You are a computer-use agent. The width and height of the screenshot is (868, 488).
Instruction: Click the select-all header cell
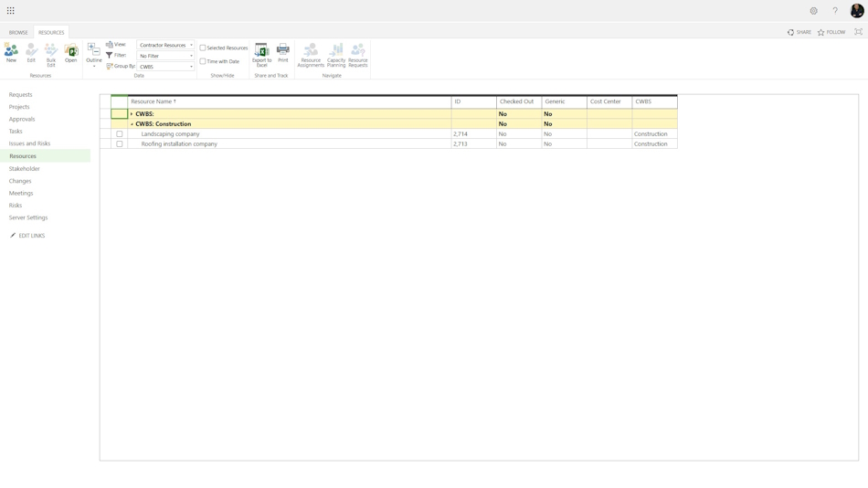[119, 102]
